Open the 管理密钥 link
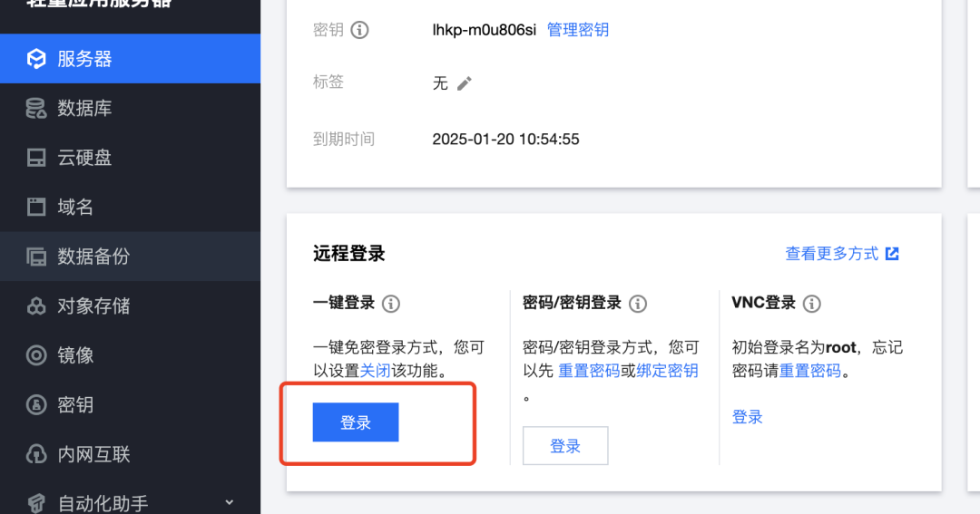 (x=578, y=30)
